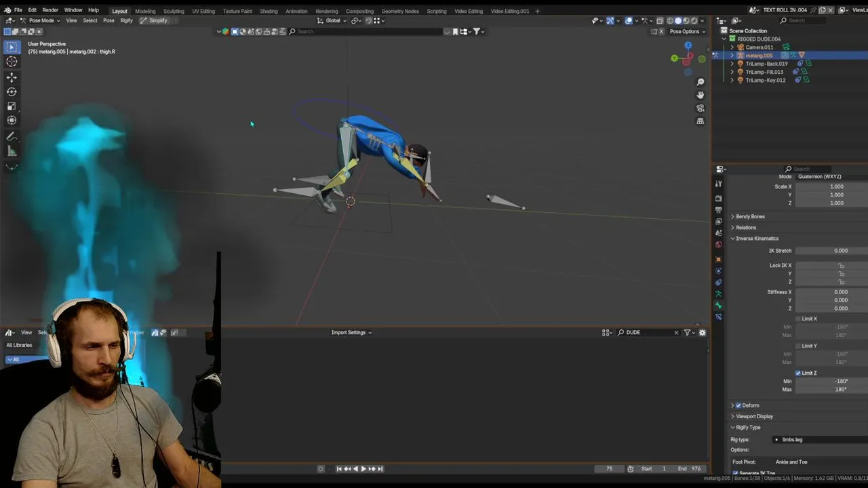Open the Pose Mode dropdown
The width and height of the screenshot is (868, 488).
pyautogui.click(x=40, y=20)
